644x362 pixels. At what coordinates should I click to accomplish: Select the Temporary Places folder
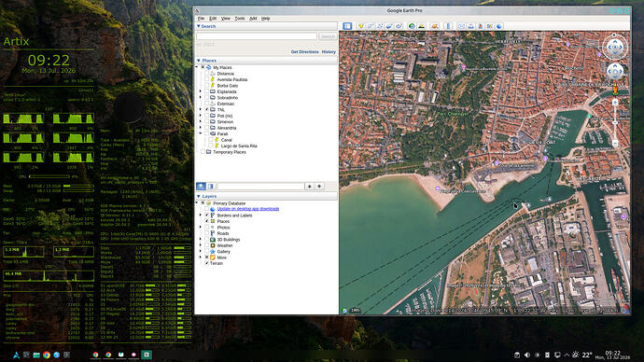point(230,152)
